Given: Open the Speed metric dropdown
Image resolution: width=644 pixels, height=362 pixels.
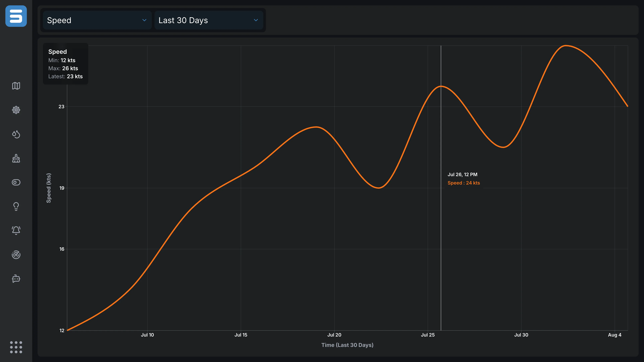Looking at the screenshot, I should click(x=97, y=20).
